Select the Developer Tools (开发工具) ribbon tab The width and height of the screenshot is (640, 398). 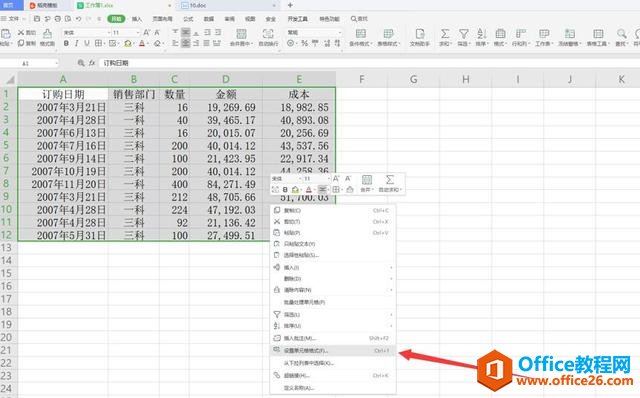298,19
